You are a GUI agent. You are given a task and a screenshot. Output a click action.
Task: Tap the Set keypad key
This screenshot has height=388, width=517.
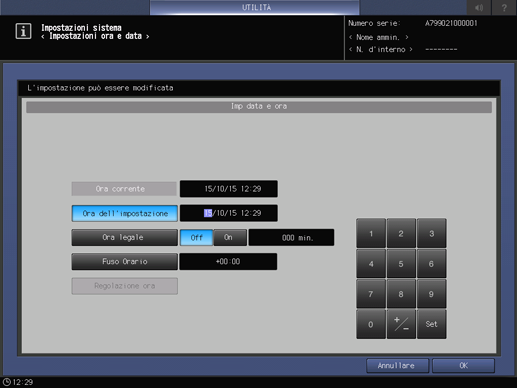coord(432,324)
